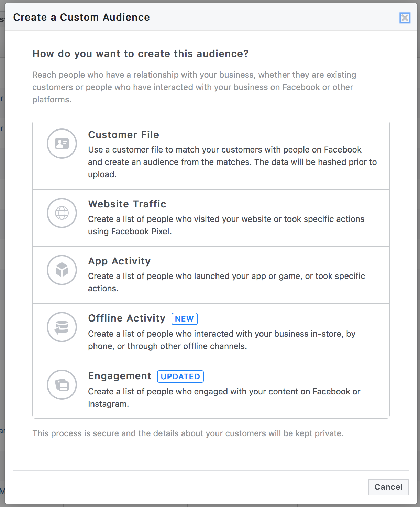The height and width of the screenshot is (507, 420).
Task: Select the Offline Activity heading
Action: coord(126,318)
